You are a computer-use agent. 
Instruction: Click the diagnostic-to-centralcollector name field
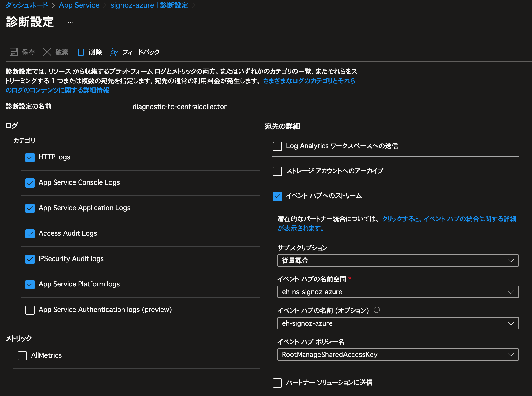179,107
